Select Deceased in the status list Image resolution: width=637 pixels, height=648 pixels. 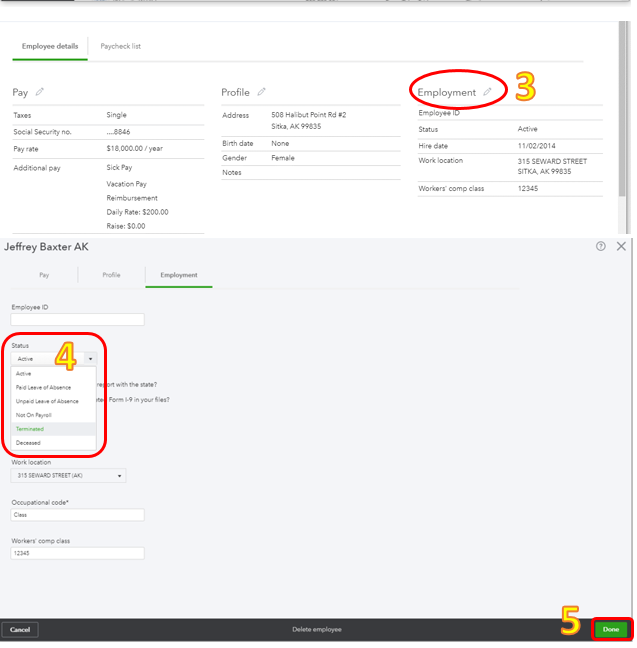29,442
